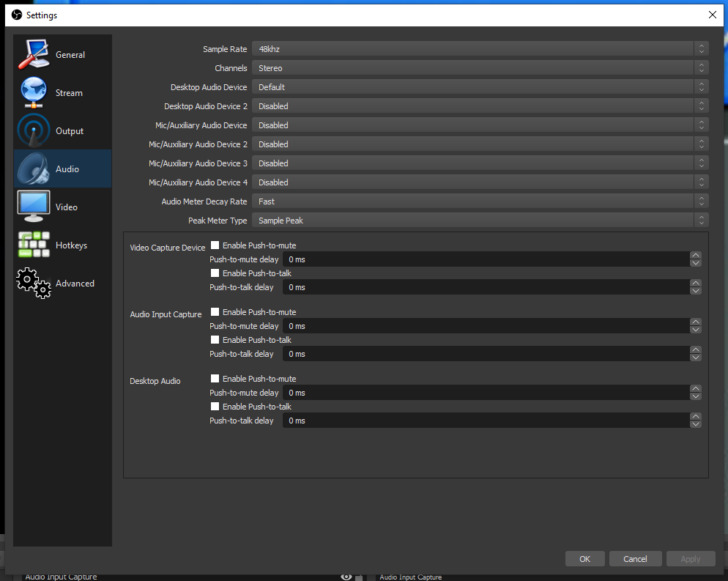This screenshot has height=581, width=728.
Task: Select the Audio speaker icon
Action: click(34, 169)
